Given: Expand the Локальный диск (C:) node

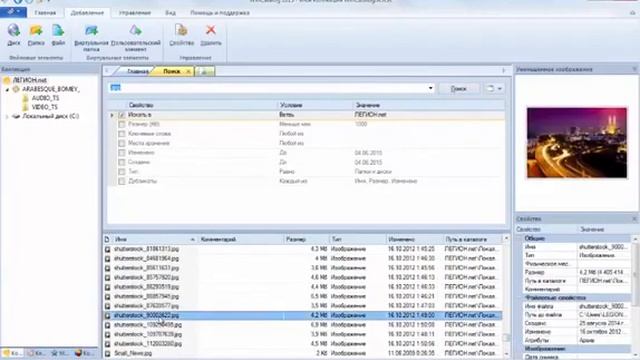Looking at the screenshot, I should point(7,117).
